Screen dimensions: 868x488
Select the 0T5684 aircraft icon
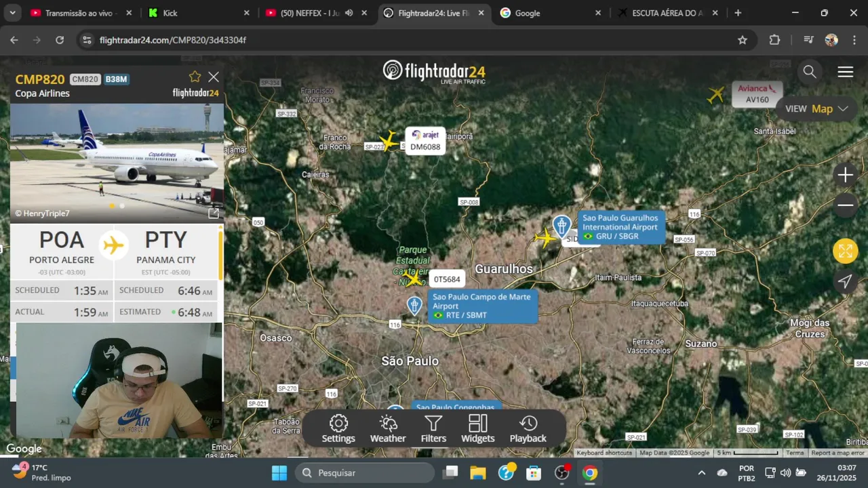tap(413, 277)
